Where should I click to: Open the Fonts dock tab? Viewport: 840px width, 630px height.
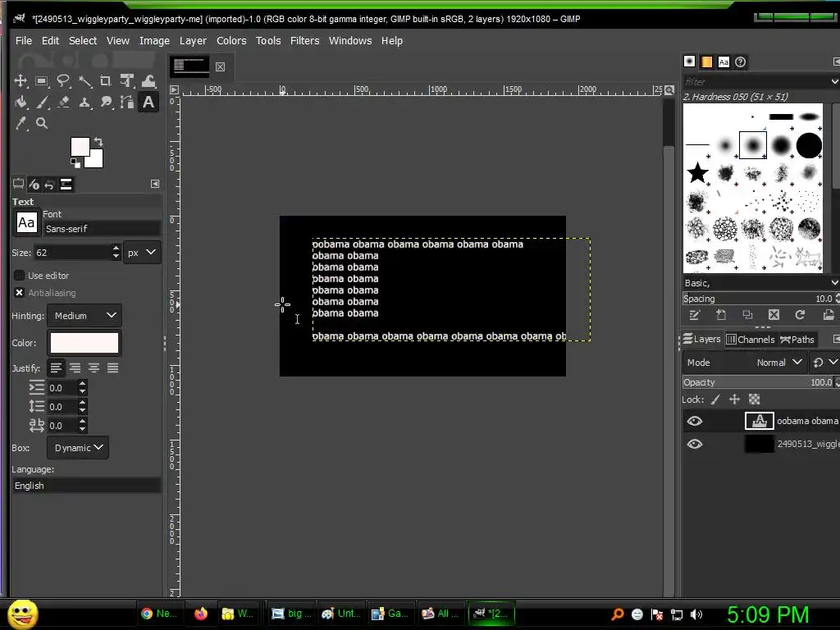[724, 62]
